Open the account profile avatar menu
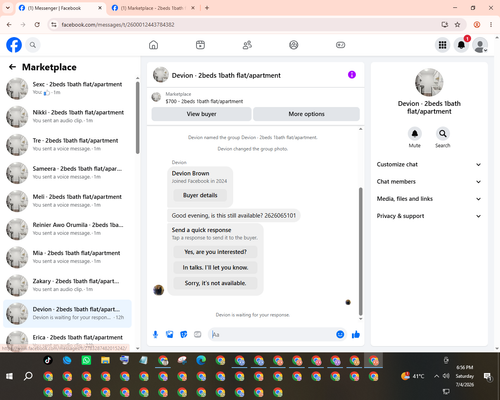This screenshot has width=500, height=400. [x=480, y=45]
